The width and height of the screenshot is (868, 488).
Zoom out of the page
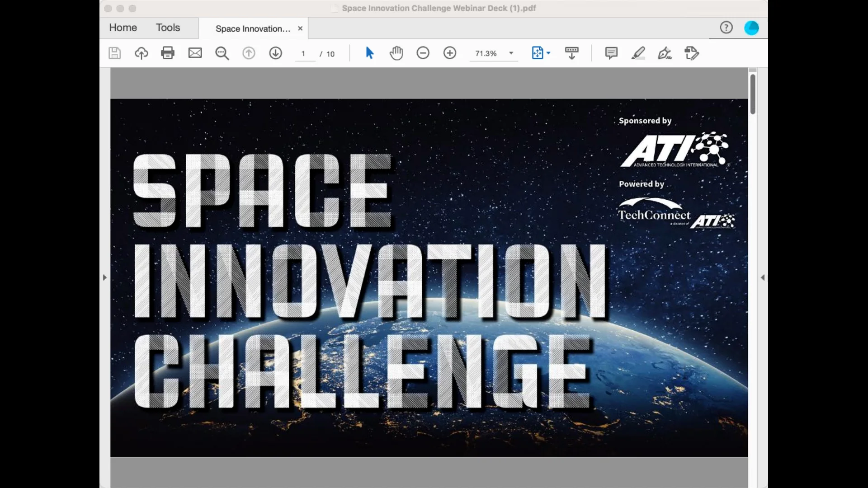[423, 53]
